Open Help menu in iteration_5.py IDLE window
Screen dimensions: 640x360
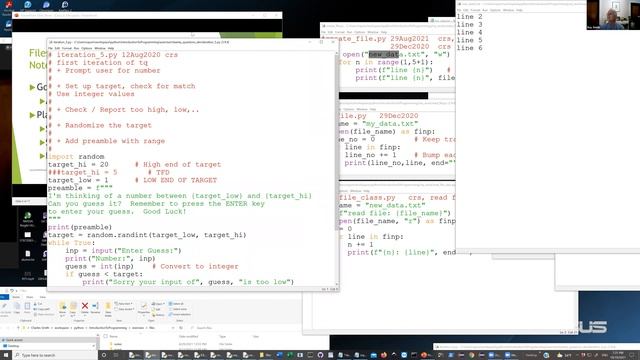pyautogui.click(x=111, y=48)
